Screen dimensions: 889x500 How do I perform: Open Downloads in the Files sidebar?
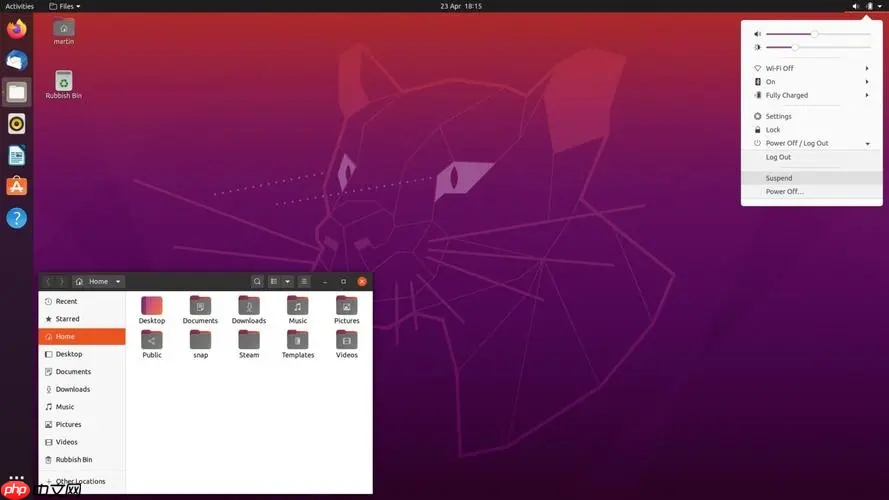(82, 389)
